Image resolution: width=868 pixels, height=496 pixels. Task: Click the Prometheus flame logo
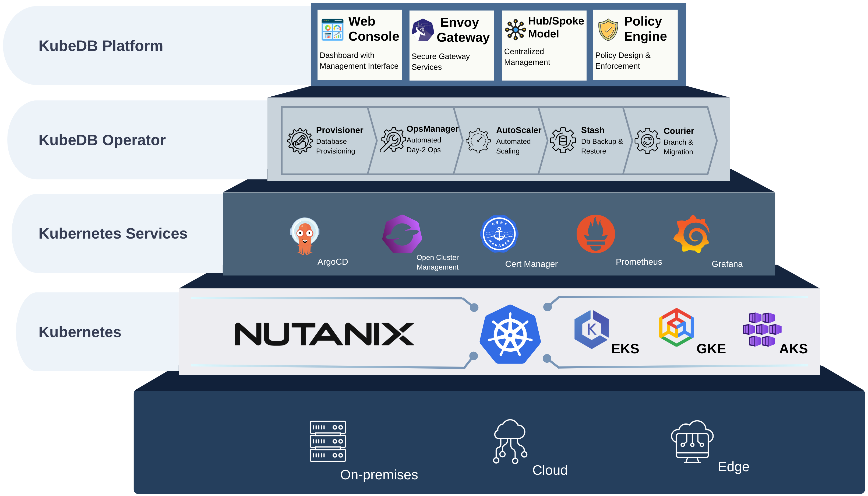click(x=595, y=234)
